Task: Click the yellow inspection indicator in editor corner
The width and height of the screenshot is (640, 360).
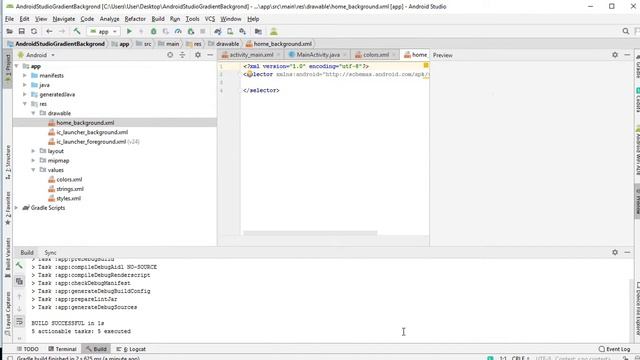Action: 426,65
